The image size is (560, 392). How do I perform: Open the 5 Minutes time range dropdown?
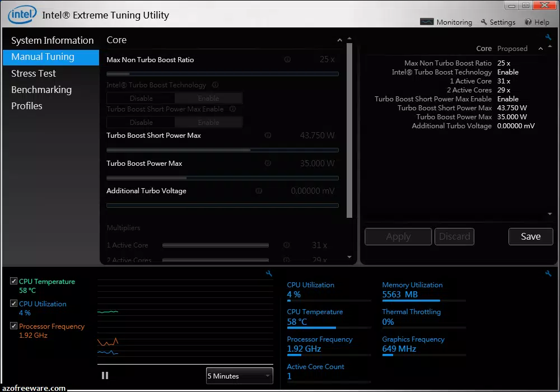[x=239, y=376]
